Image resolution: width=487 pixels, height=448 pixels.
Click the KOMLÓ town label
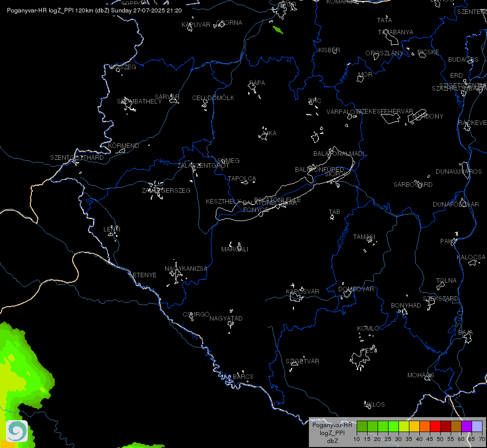[368, 329]
